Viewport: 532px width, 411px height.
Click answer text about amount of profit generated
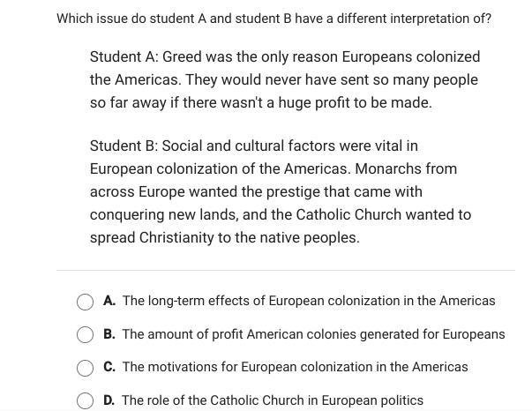point(313,334)
